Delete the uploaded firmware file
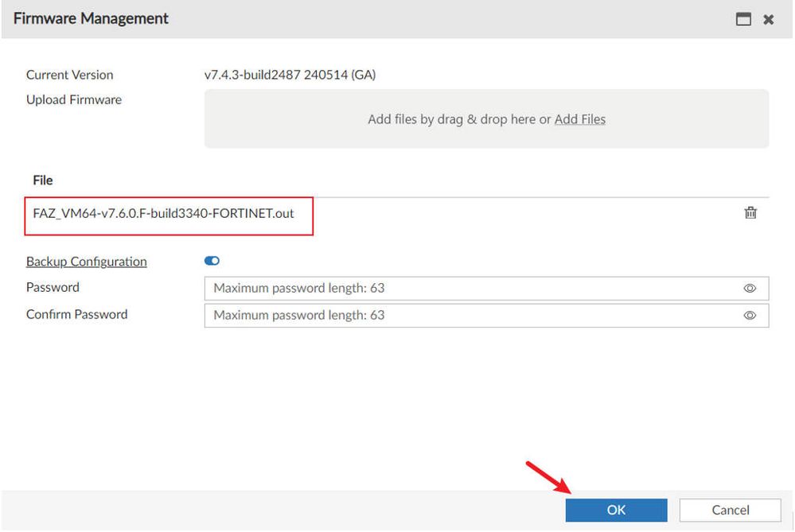 [x=750, y=212]
